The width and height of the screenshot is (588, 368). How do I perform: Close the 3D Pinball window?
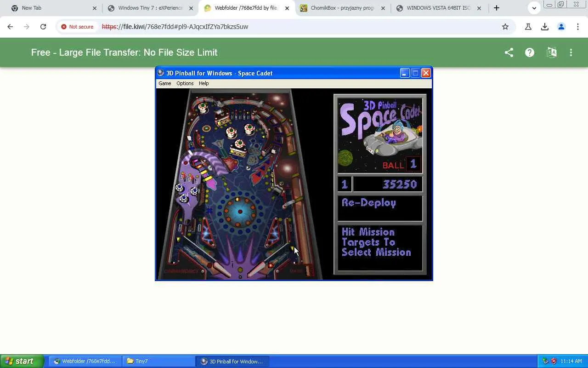[x=426, y=73]
